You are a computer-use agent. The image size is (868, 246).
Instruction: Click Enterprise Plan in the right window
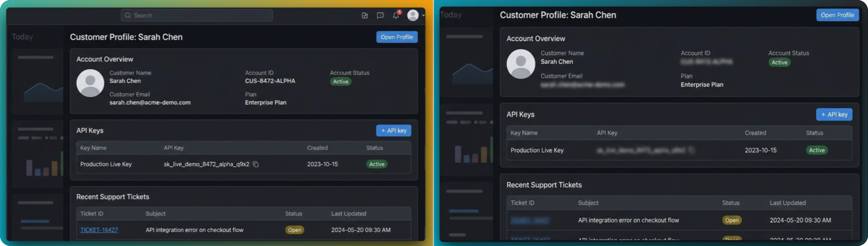tap(702, 85)
